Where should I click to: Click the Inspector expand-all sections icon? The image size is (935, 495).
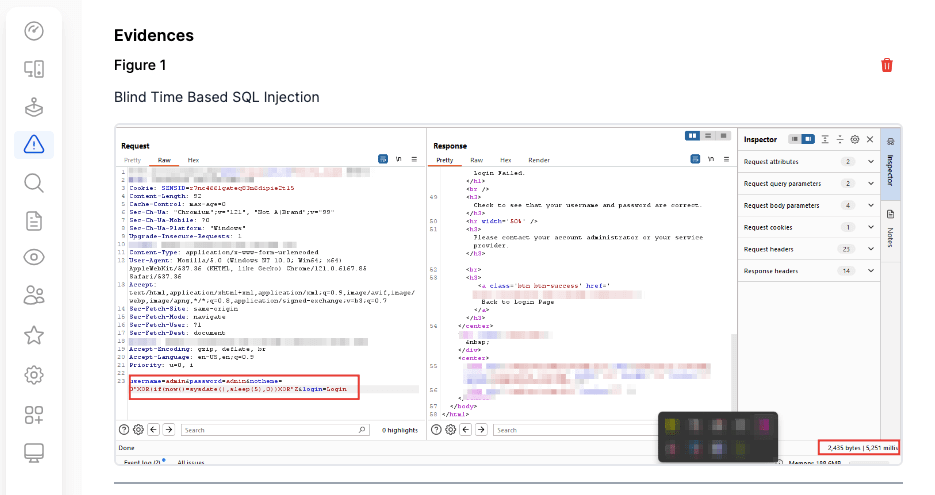coord(825,139)
